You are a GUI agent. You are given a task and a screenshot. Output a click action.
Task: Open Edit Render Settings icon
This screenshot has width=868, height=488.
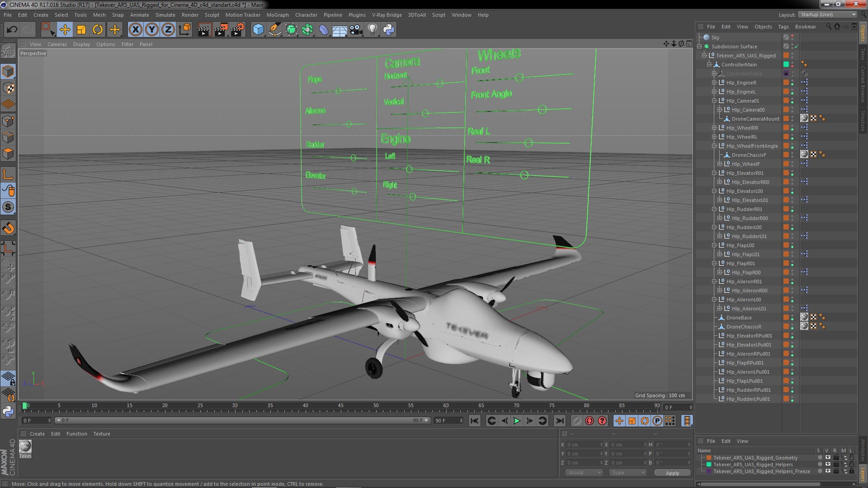[x=238, y=30]
